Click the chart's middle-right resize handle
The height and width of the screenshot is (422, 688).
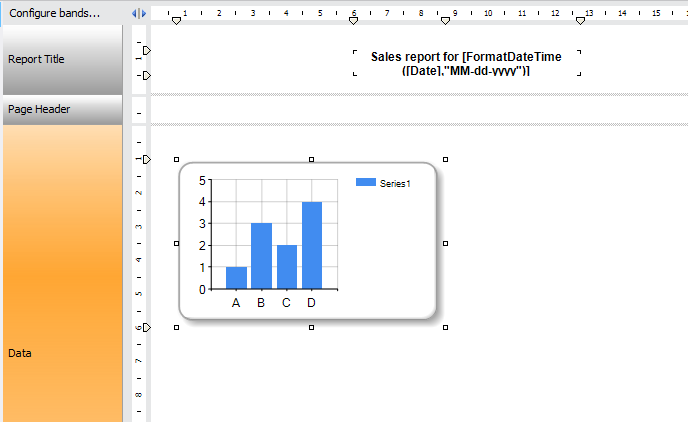445,243
